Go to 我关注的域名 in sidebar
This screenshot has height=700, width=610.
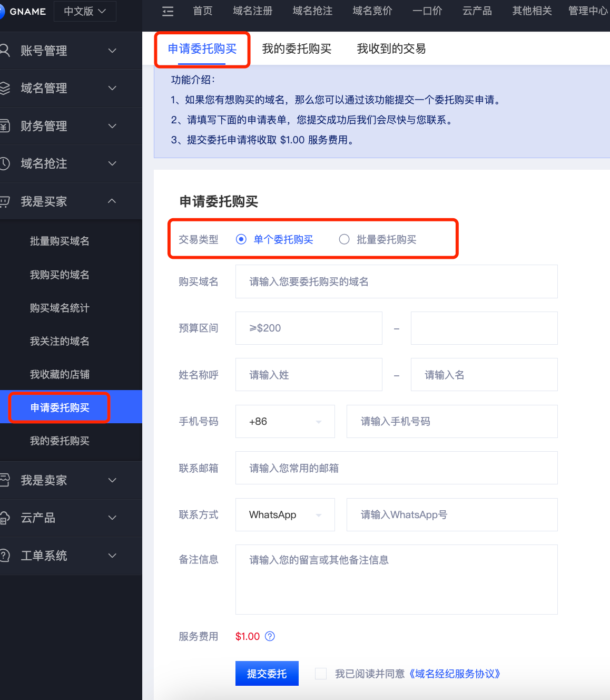[x=60, y=341]
